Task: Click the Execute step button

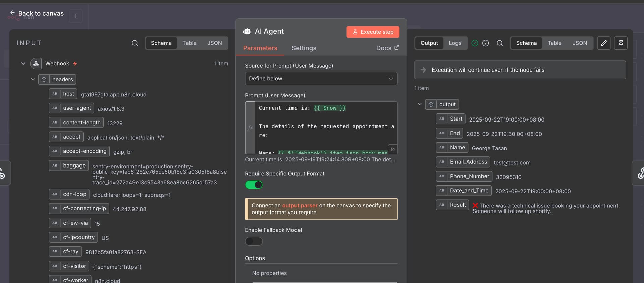Action: pos(373,32)
